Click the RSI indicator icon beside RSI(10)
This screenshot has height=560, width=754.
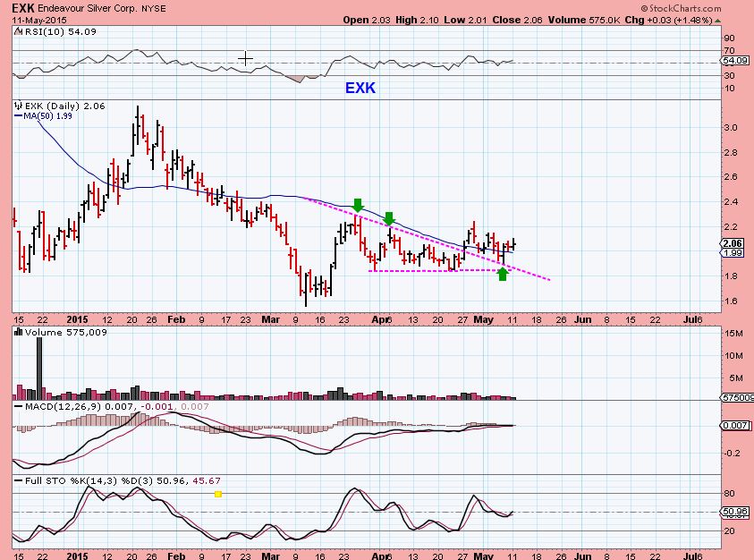coord(18,31)
